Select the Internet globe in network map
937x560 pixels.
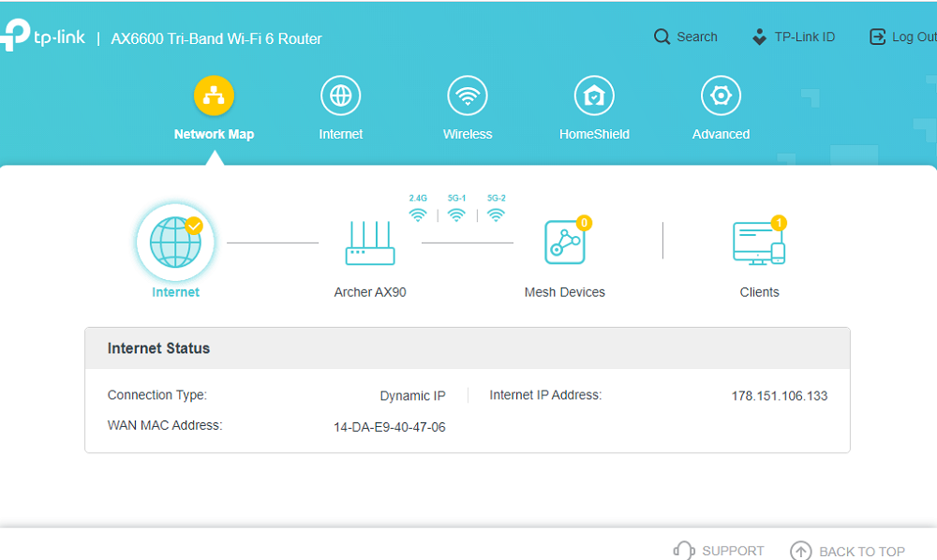point(175,243)
